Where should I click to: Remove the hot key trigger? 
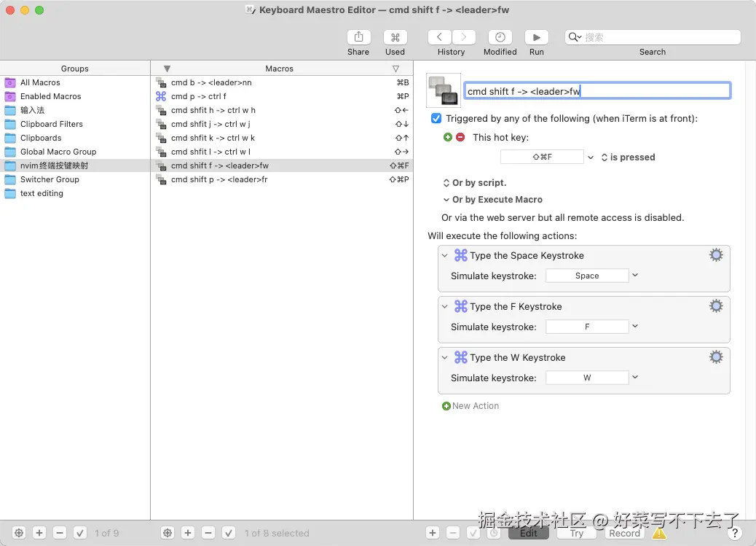[x=460, y=137]
